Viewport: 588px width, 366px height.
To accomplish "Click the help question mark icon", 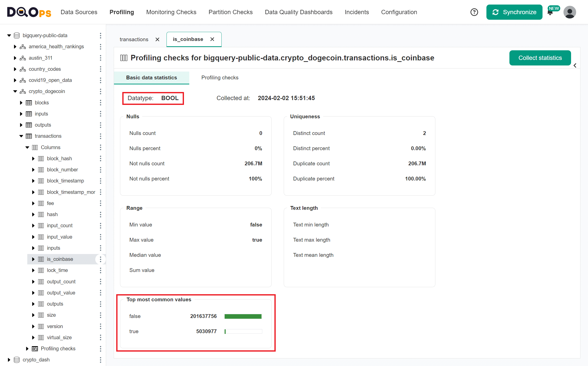I will pos(474,12).
